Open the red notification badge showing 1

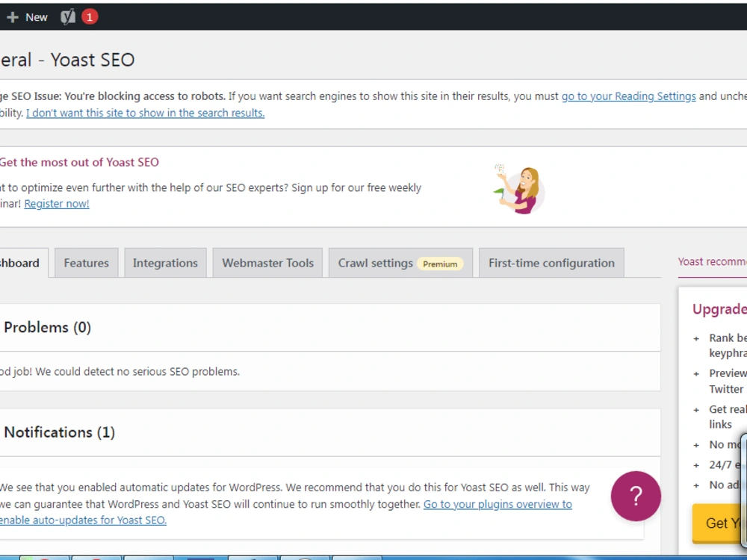90,17
